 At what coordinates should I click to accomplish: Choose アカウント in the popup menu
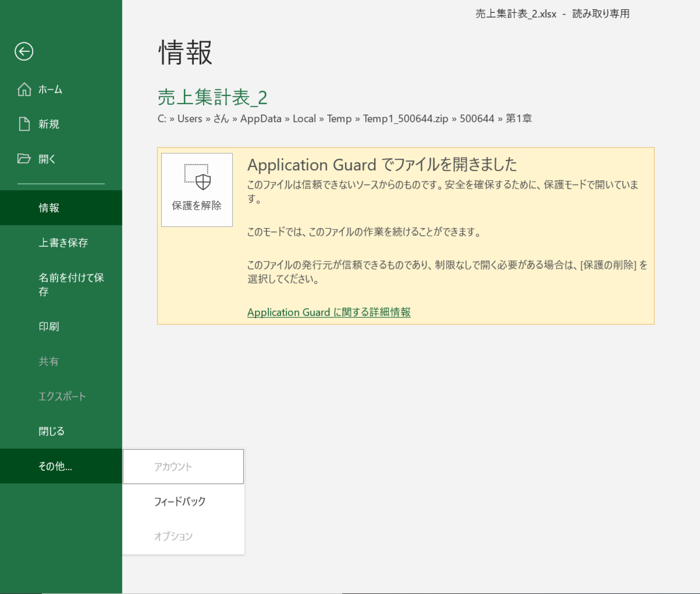(183, 467)
